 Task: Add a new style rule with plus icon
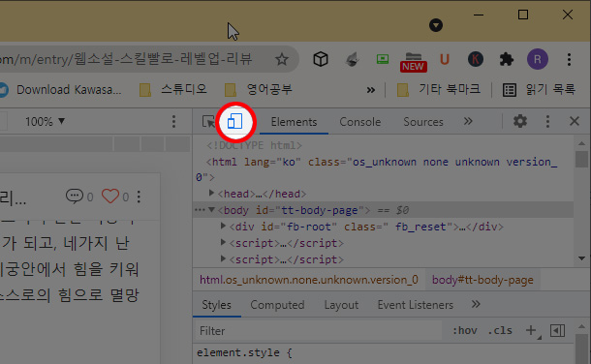pos(532,330)
